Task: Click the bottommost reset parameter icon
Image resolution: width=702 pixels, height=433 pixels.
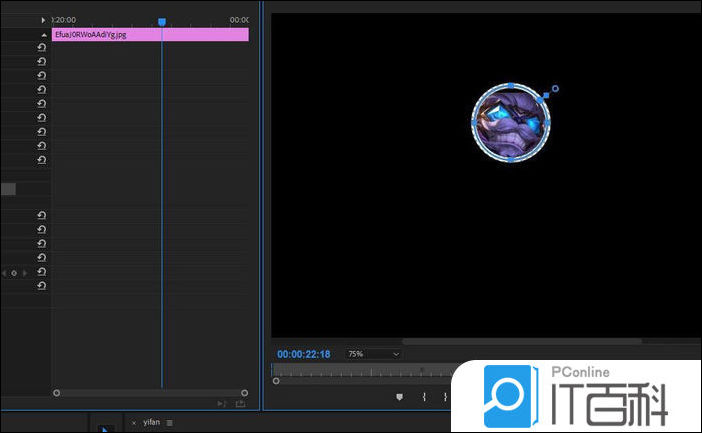Action: 42,286
